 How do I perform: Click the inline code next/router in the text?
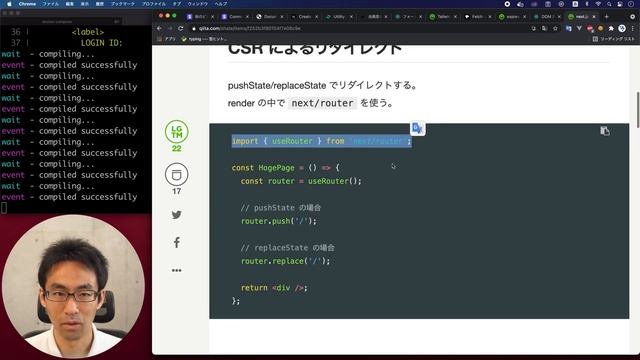click(x=322, y=103)
